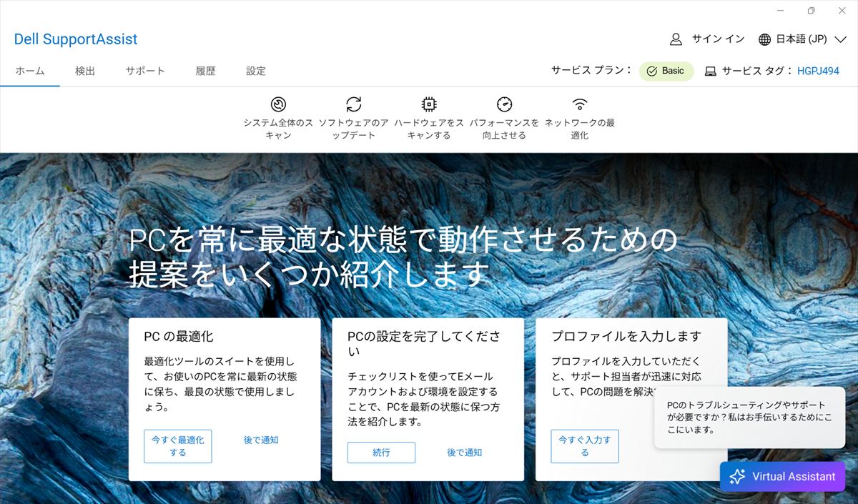Click the PC の最適化 card heading
This screenshot has height=504, width=858.
point(179,336)
